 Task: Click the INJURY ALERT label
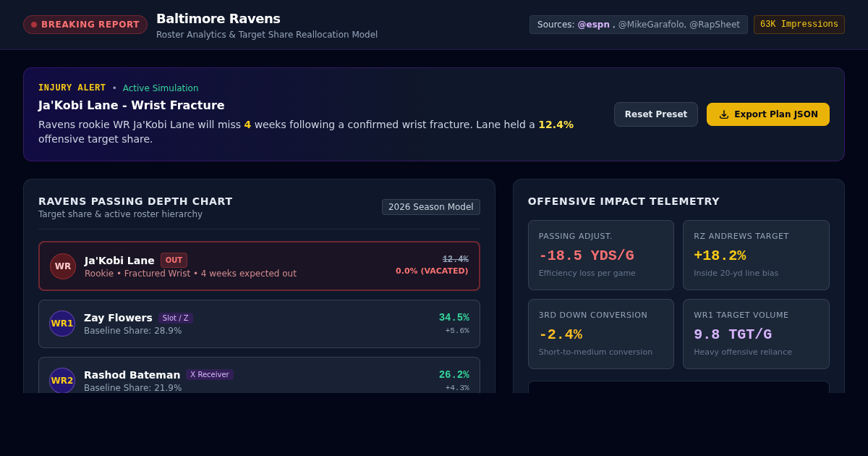(x=72, y=88)
